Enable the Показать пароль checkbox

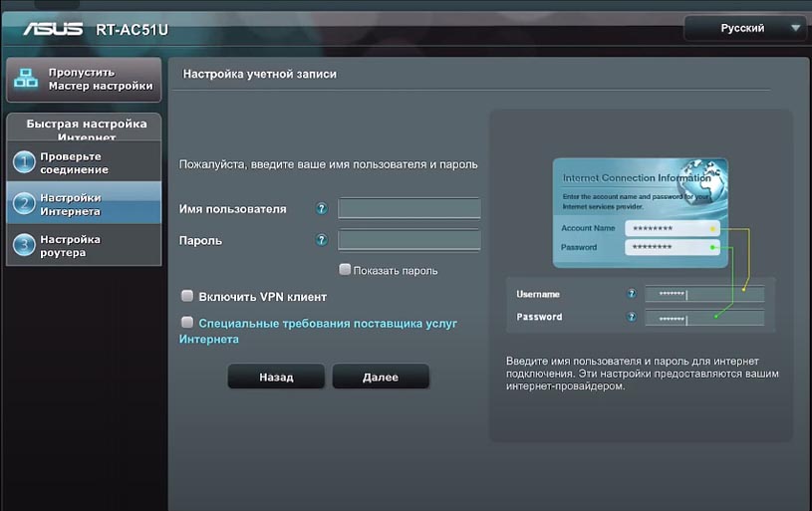click(x=345, y=269)
